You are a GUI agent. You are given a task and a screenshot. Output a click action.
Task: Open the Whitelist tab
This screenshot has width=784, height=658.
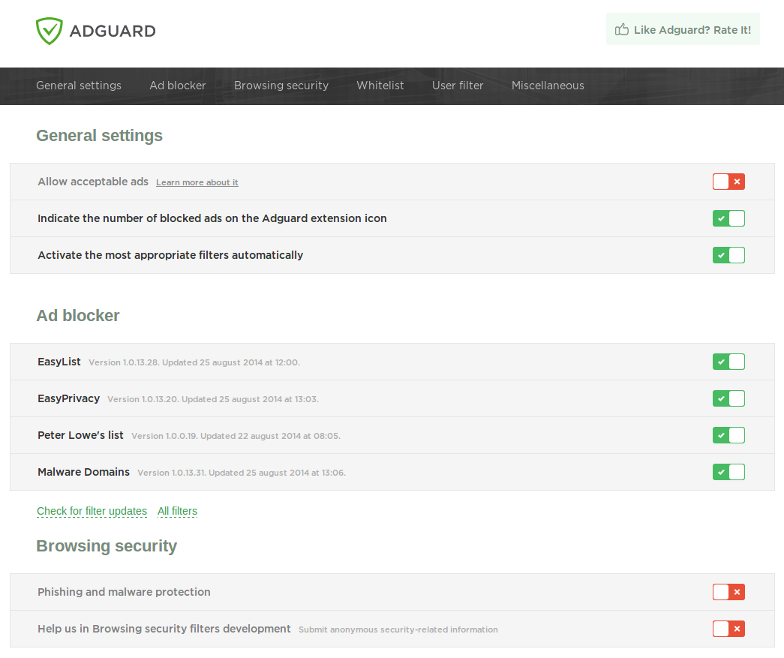380,86
